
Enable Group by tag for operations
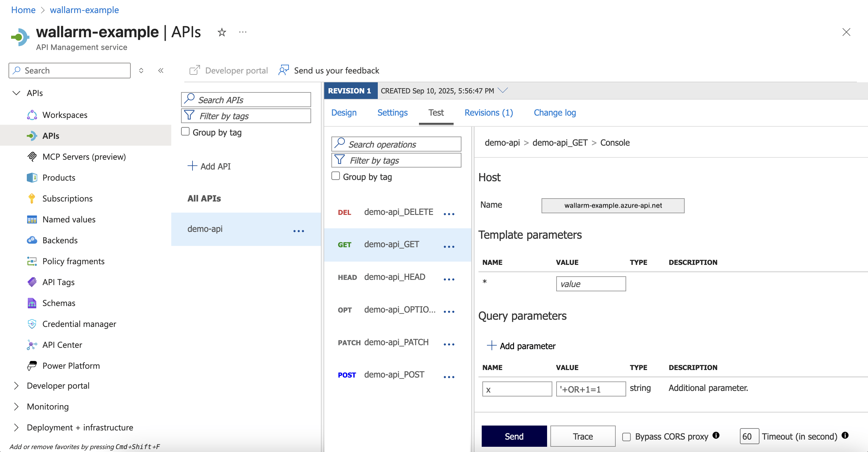(335, 176)
